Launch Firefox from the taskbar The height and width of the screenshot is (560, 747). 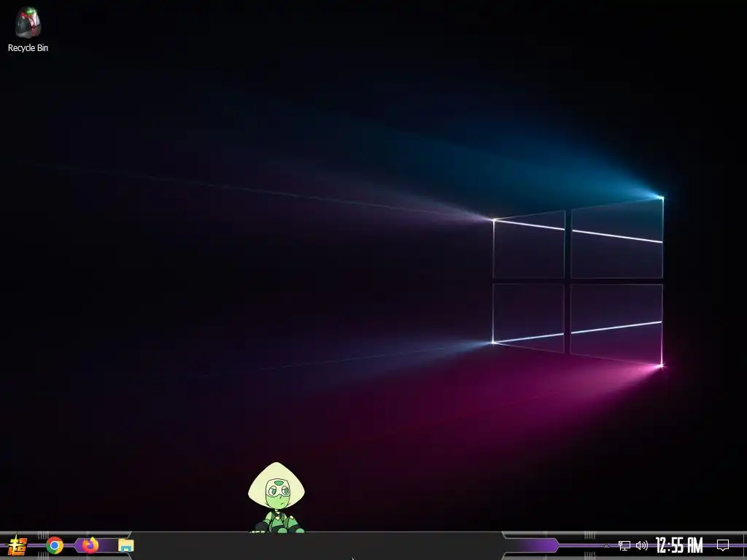(90, 545)
